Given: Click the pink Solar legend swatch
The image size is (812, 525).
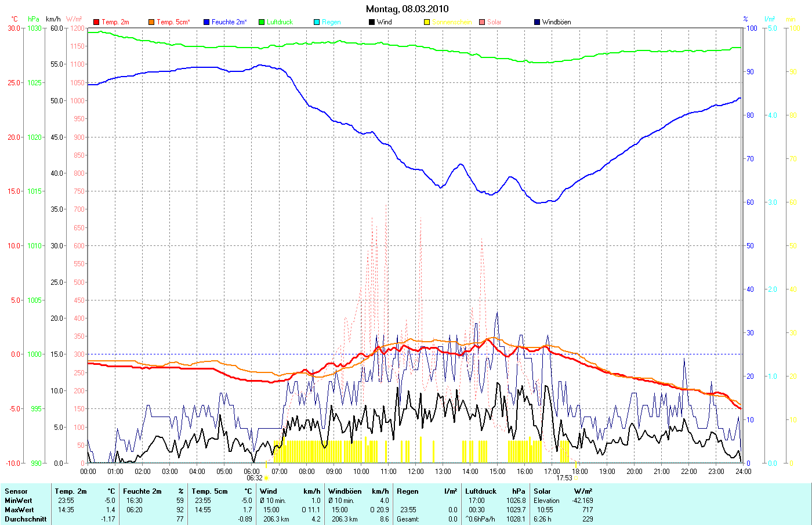Looking at the screenshot, I should (x=482, y=22).
